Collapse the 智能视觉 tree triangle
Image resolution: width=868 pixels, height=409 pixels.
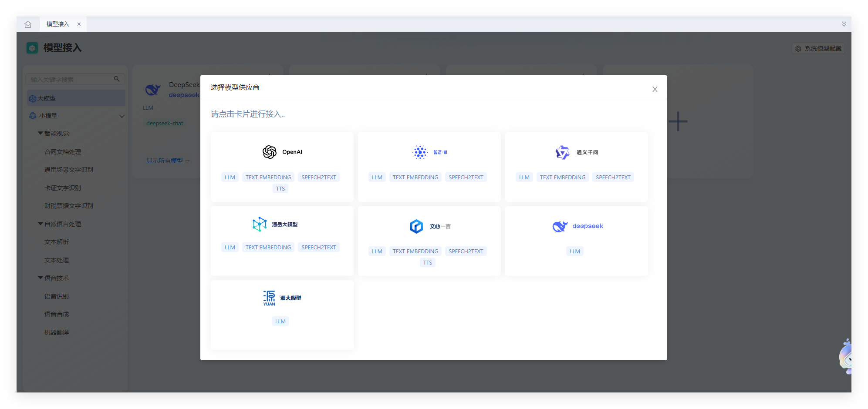pos(41,133)
